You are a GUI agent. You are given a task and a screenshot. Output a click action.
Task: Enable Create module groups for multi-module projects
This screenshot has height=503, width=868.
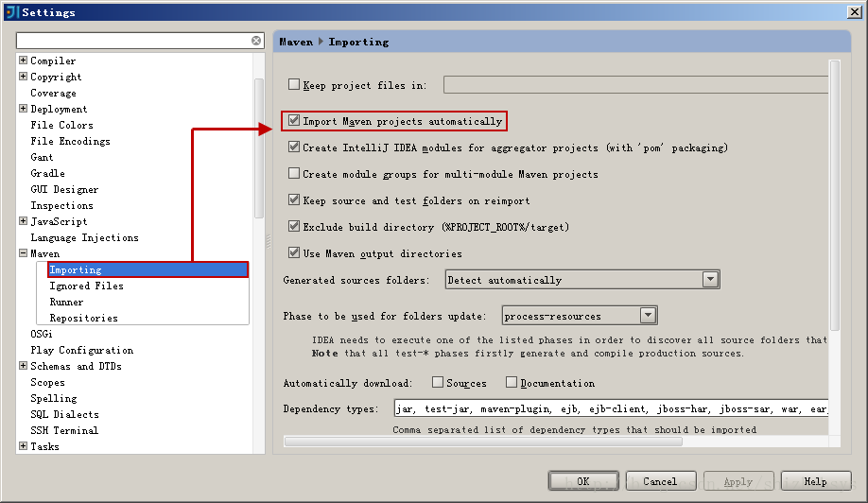[x=294, y=173]
